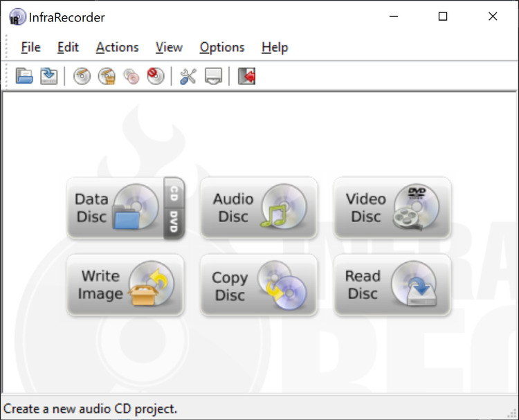519x420 pixels.
Task: Click the InfraRecorder logo in the title bar
Action: pos(17,17)
